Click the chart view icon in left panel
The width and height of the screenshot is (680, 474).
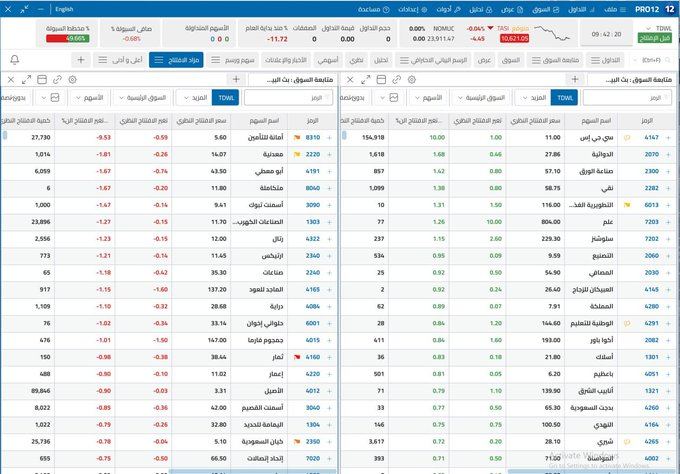[55, 98]
